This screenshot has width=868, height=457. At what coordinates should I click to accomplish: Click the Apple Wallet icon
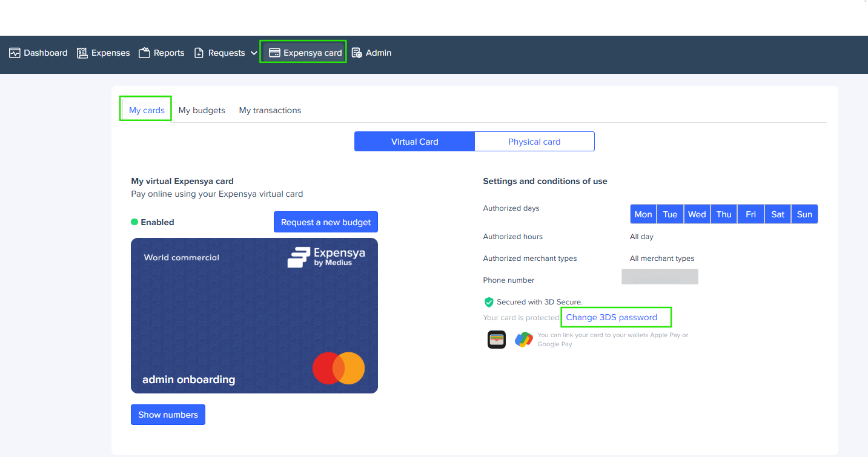click(x=497, y=340)
